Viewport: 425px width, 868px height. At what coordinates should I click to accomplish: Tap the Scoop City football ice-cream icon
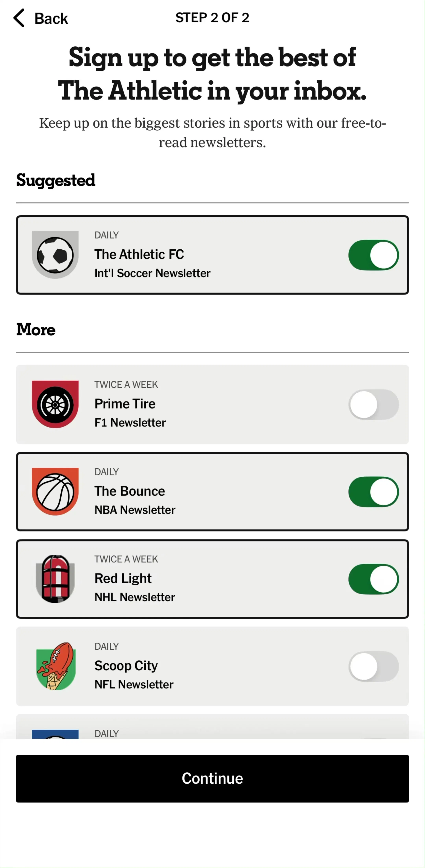pos(55,666)
